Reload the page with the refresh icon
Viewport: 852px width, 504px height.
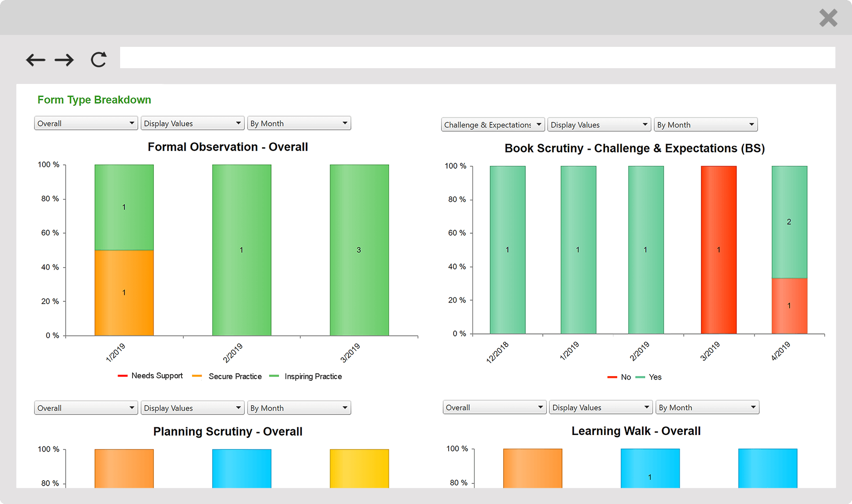coord(99,60)
